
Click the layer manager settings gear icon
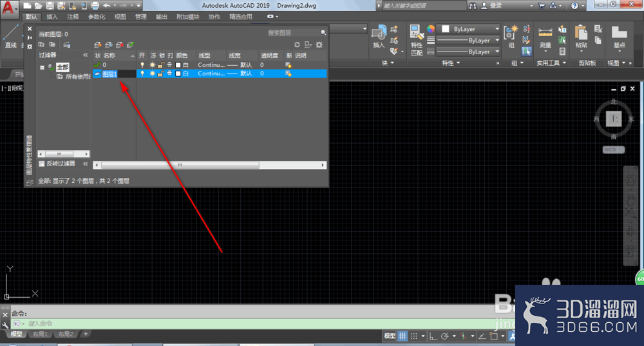coord(319,44)
